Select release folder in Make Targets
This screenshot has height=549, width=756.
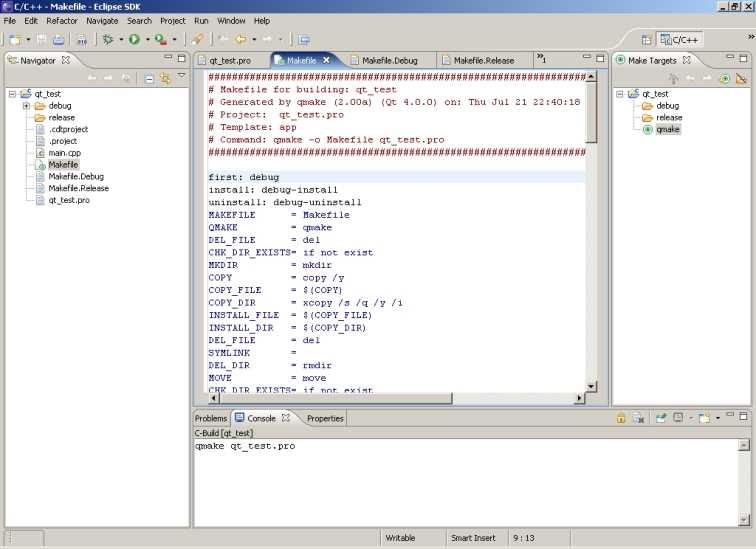[x=669, y=118]
